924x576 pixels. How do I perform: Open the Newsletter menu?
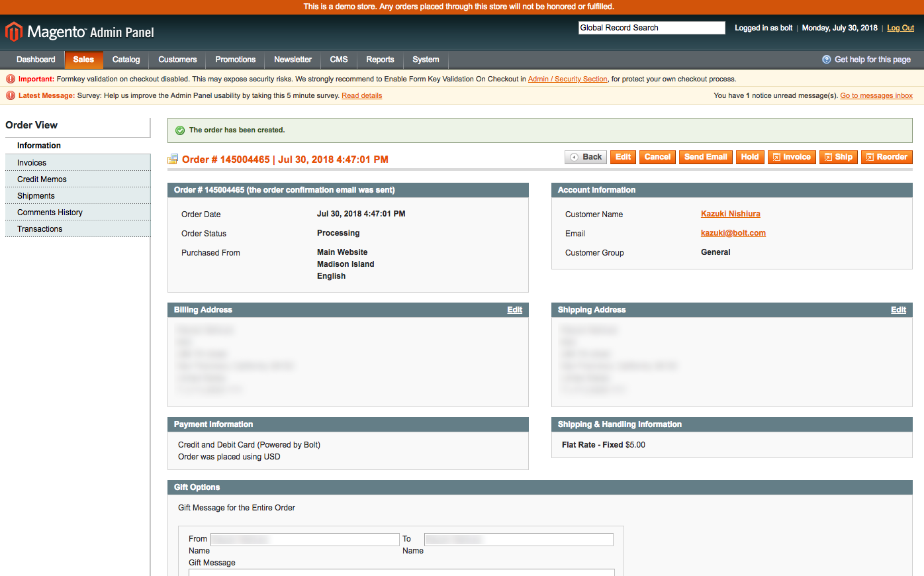point(293,60)
